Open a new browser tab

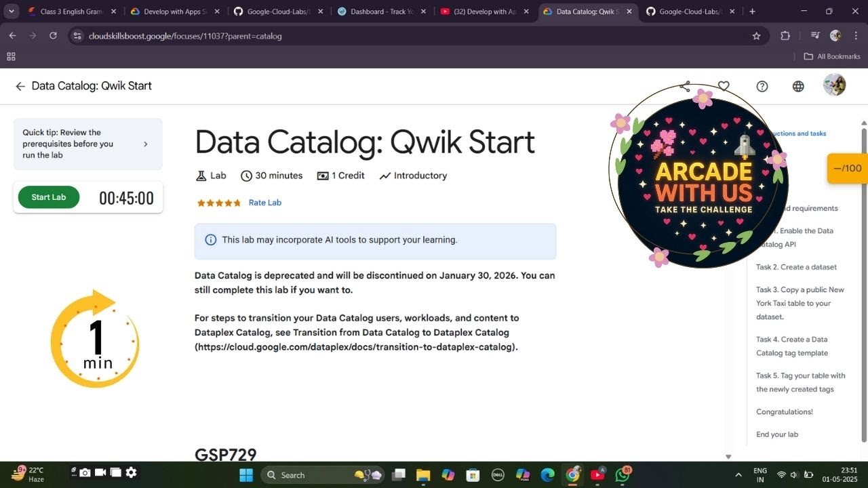point(752,12)
